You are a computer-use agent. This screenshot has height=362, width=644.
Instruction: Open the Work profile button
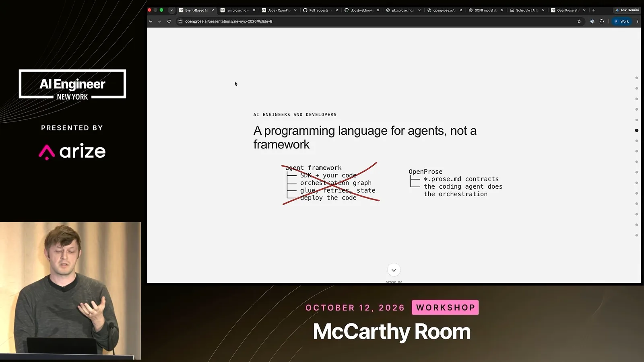click(x=622, y=21)
